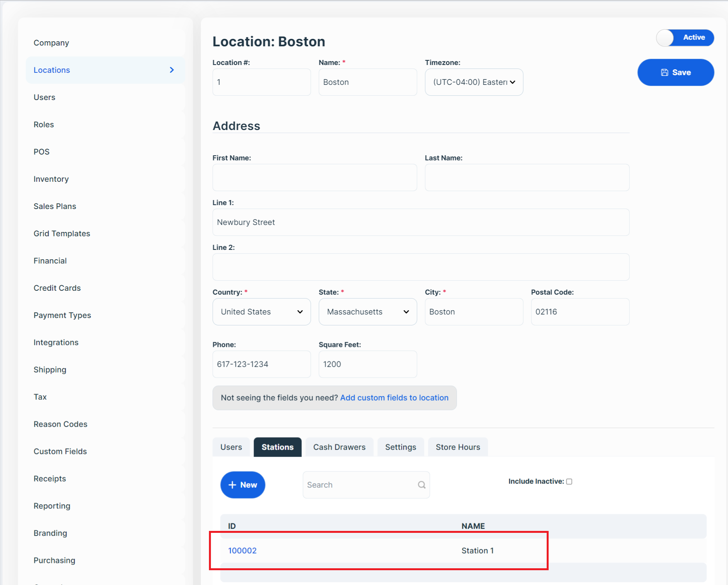Open the State dropdown
728x585 pixels.
click(x=368, y=312)
